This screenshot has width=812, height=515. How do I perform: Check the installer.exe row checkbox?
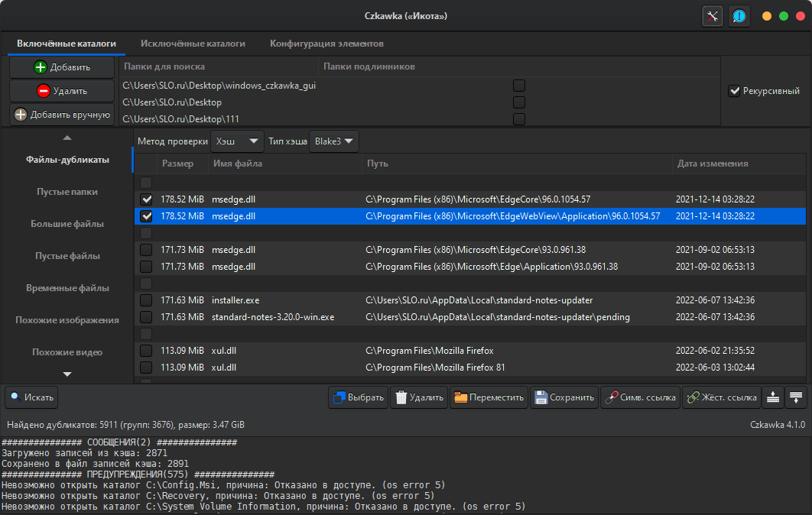(146, 300)
